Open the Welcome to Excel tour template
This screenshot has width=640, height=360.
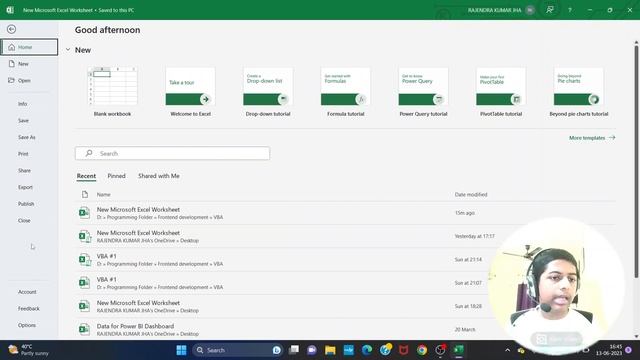tap(190, 91)
